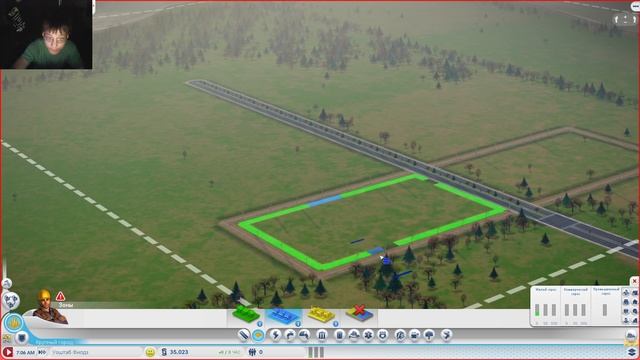
Task: Click the yellow happiness smiley face
Action: point(150,352)
